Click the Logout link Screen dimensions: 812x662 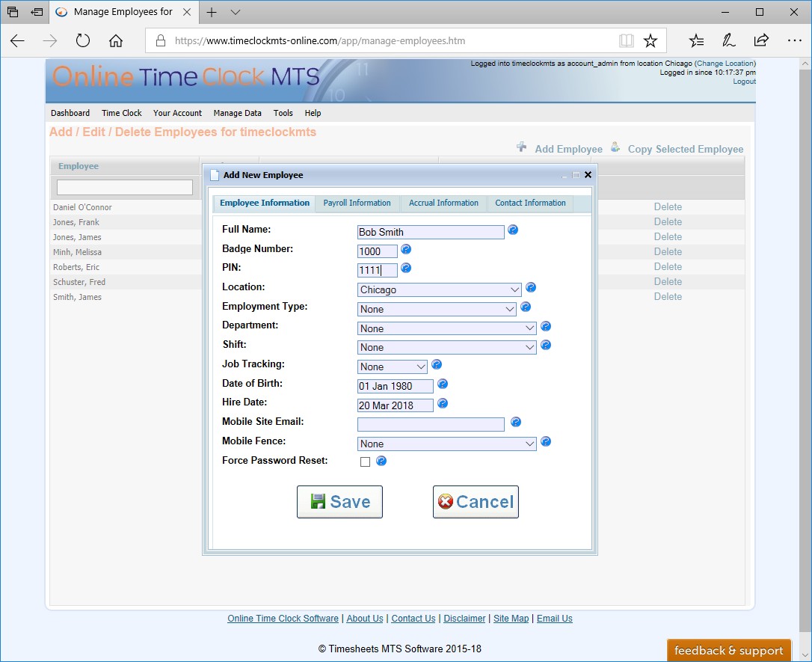[744, 82]
